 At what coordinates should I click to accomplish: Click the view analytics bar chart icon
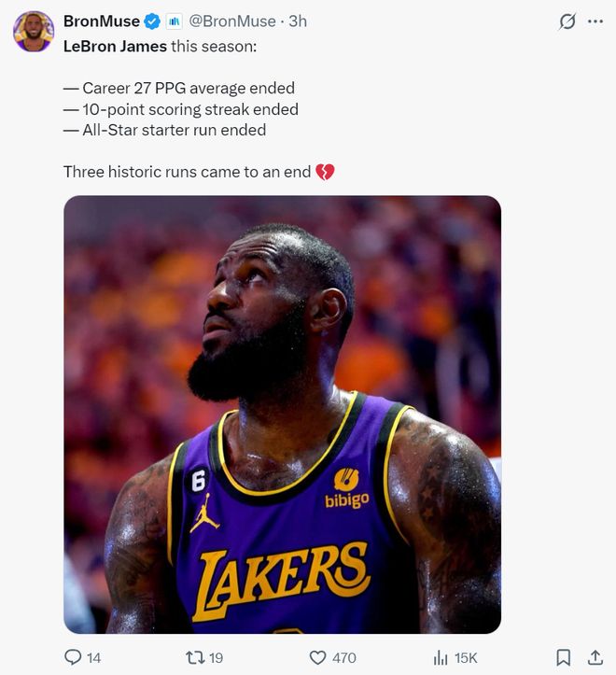click(441, 657)
